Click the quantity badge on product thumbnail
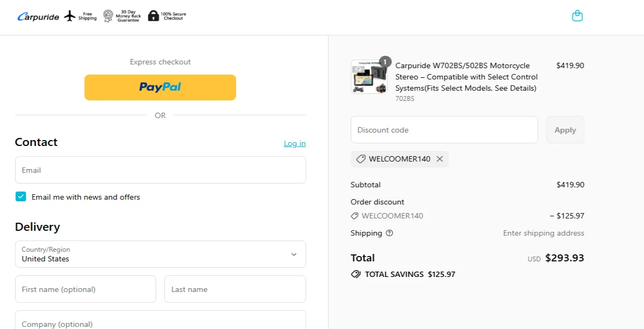The height and width of the screenshot is (329, 644). tap(385, 62)
